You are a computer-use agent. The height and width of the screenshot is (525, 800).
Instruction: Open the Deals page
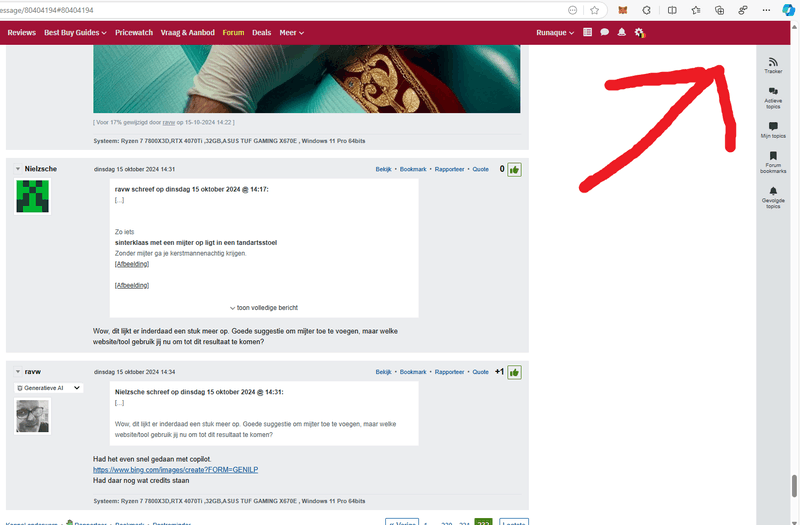point(261,32)
